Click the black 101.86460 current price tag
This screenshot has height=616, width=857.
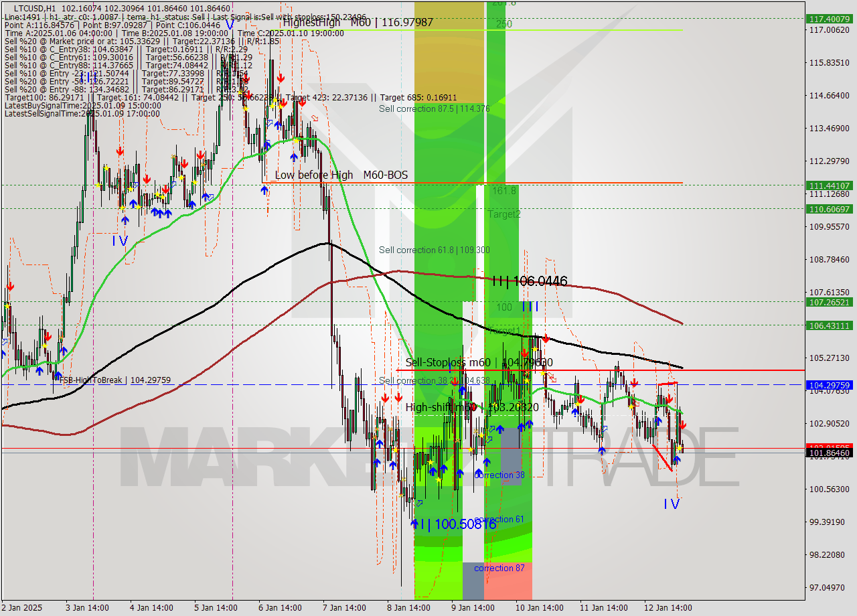click(x=830, y=453)
